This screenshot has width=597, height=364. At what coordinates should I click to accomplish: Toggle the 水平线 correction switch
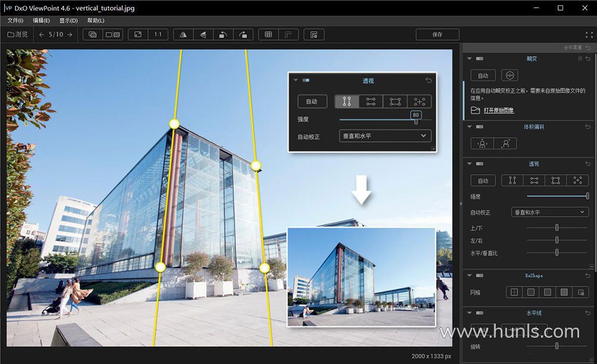[x=480, y=313]
